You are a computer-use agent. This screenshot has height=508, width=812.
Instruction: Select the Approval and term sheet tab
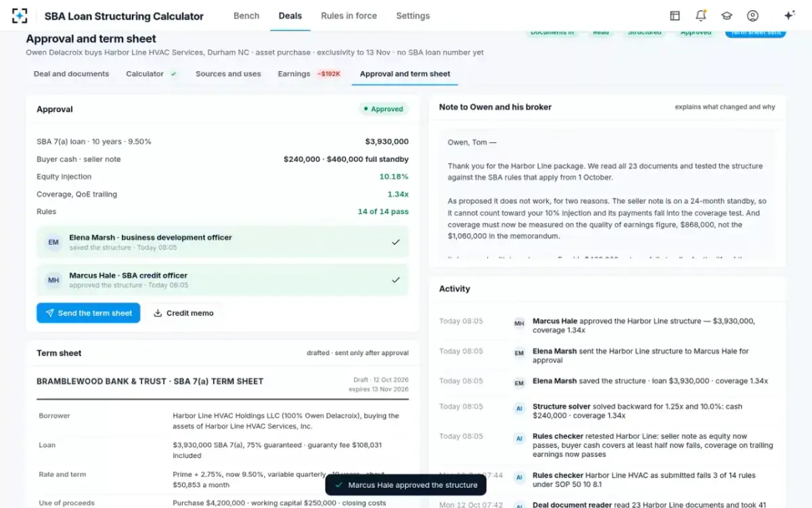405,74
